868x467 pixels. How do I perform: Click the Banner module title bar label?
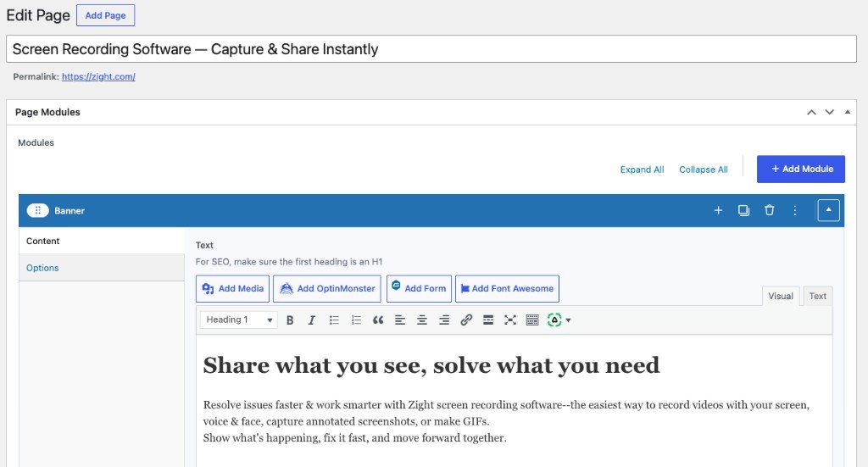[70, 211]
